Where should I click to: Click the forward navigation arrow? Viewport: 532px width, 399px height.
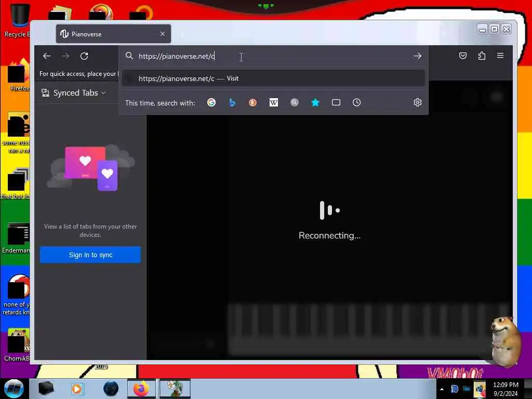tap(66, 56)
